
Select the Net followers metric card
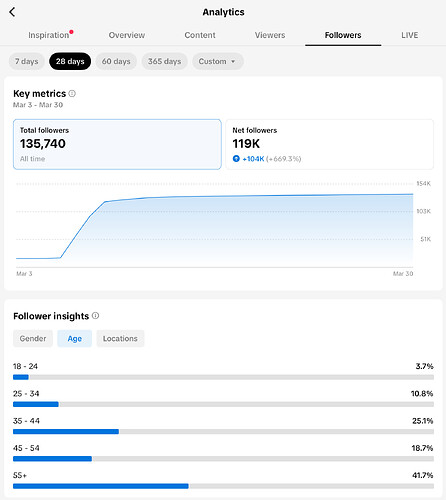coord(330,144)
